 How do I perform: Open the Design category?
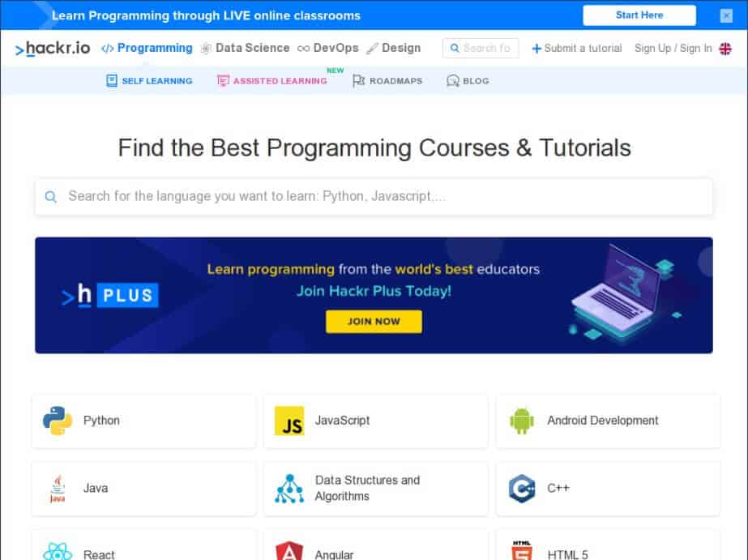[x=394, y=48]
